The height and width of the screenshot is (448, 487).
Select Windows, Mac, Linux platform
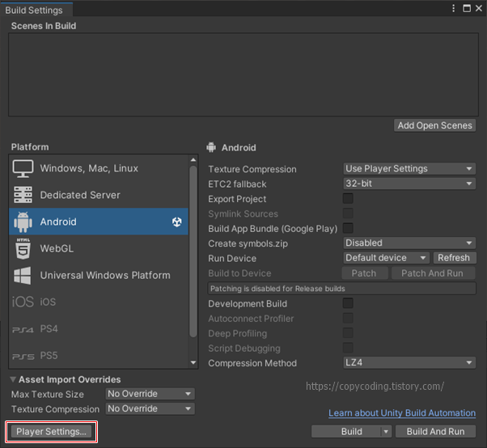point(99,168)
